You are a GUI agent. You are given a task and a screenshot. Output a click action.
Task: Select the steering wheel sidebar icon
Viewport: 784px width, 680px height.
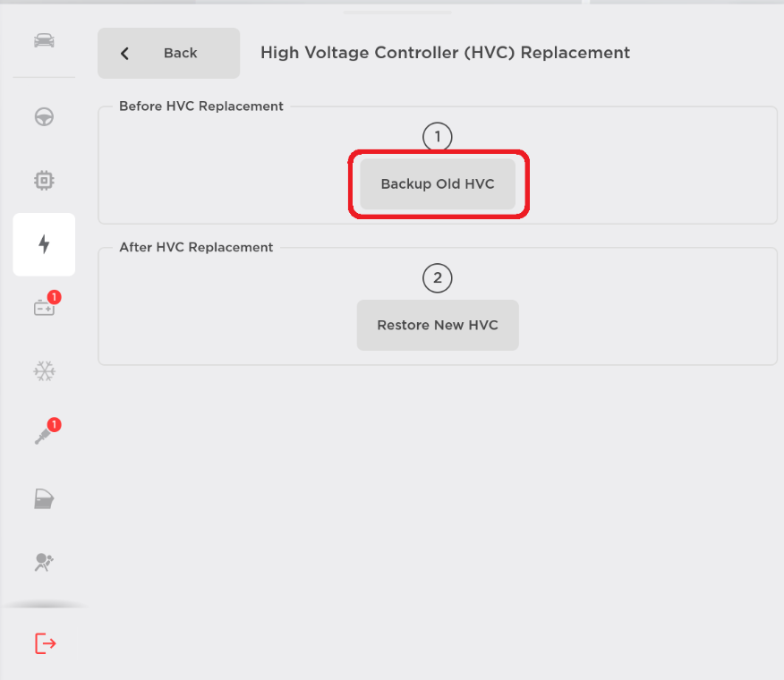click(43, 117)
